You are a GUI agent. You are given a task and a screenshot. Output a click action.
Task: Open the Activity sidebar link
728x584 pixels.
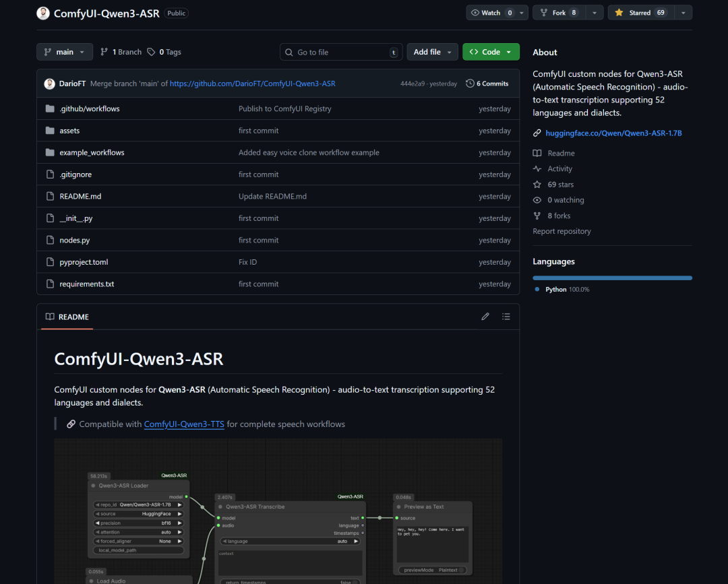pyautogui.click(x=560, y=169)
